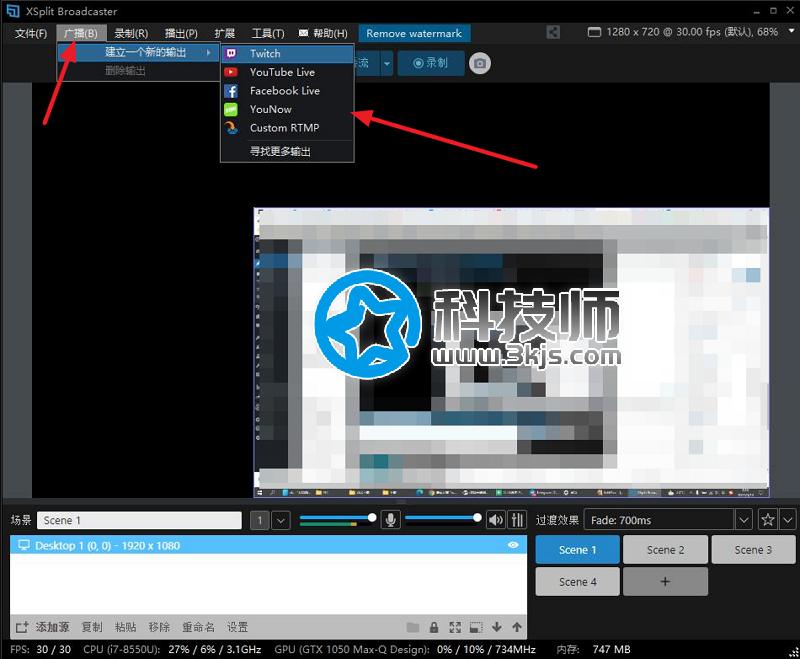Move source down with down arrow

click(496, 627)
